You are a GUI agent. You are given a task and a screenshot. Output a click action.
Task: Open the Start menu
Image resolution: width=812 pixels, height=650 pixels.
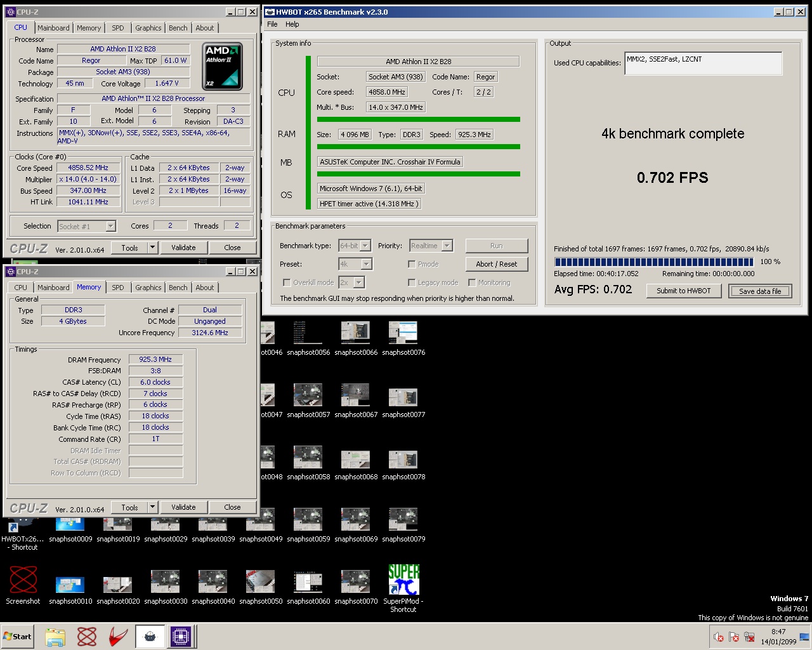pos(17,637)
